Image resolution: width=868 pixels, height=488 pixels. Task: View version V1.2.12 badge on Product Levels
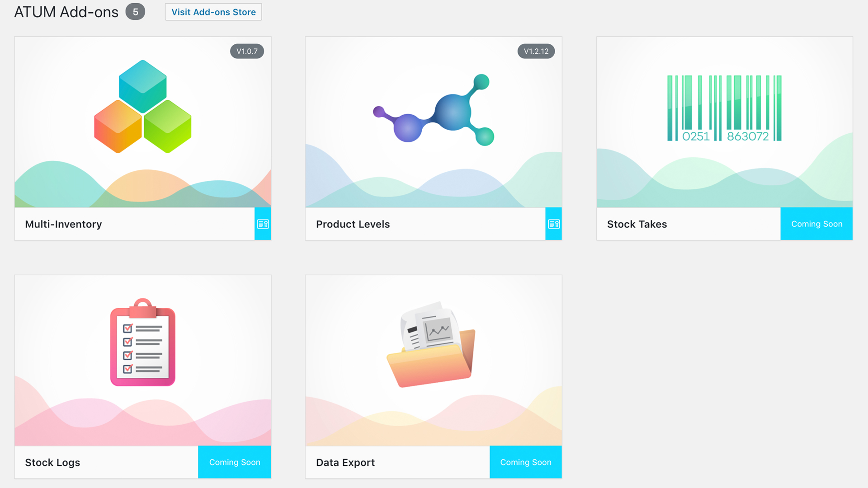(x=535, y=51)
